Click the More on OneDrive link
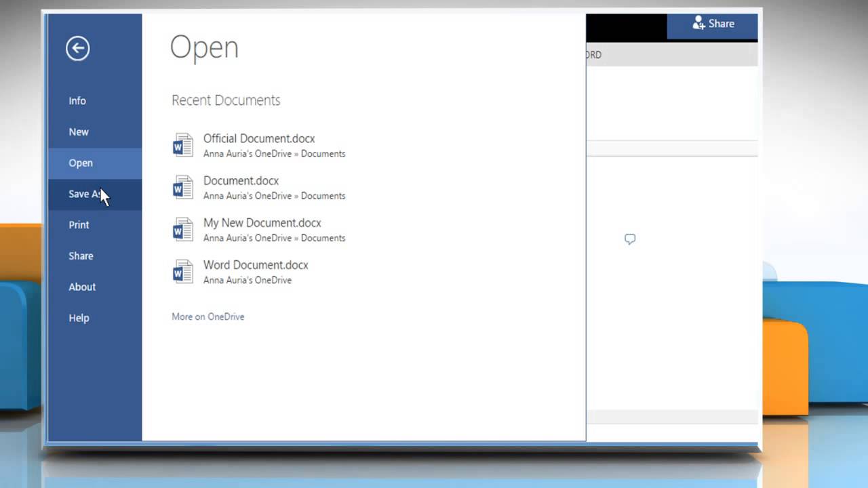 click(208, 317)
